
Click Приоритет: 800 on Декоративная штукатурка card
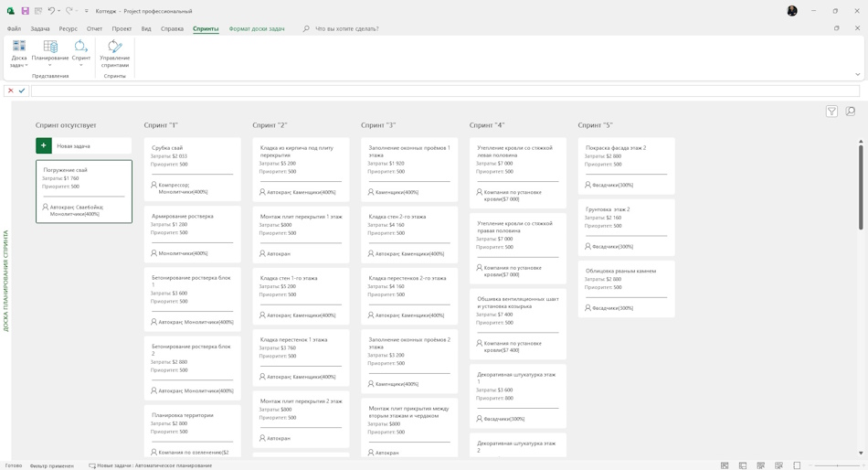click(495, 398)
